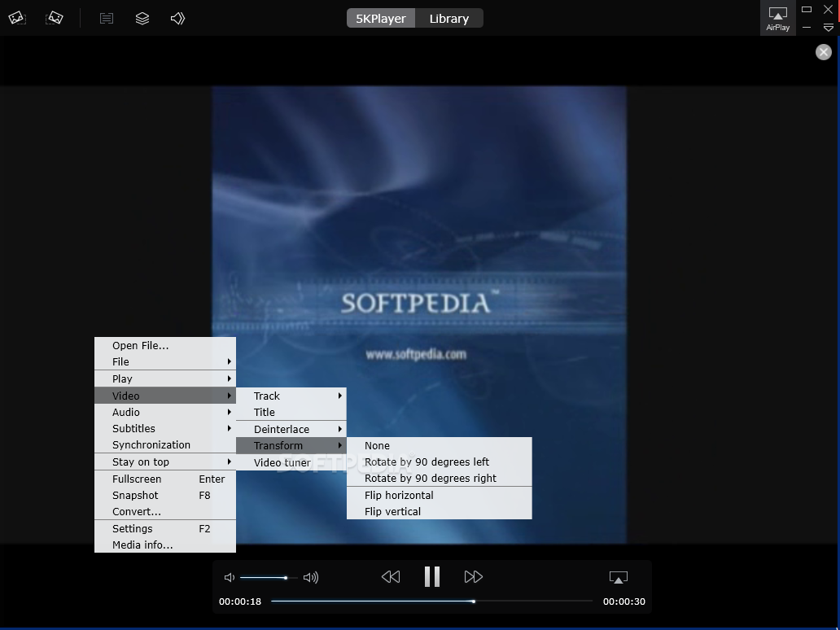Screen dimensions: 840x630
Task: Close the video with the round X button
Action: pos(824,52)
